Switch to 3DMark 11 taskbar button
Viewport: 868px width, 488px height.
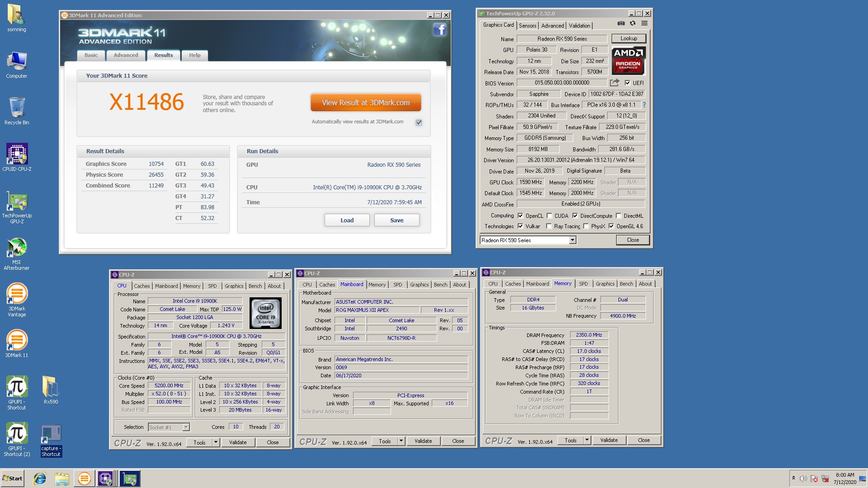pyautogui.click(x=84, y=479)
